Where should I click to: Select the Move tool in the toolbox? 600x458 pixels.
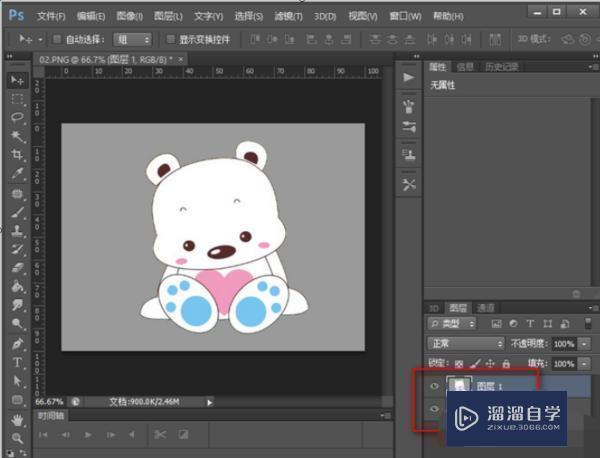[17, 80]
